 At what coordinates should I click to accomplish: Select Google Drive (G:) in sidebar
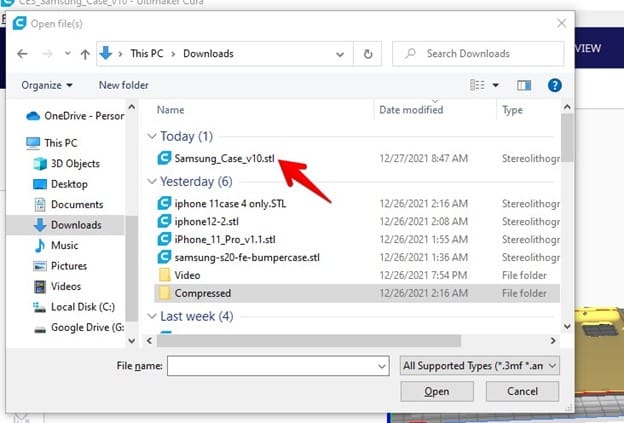tap(78, 327)
